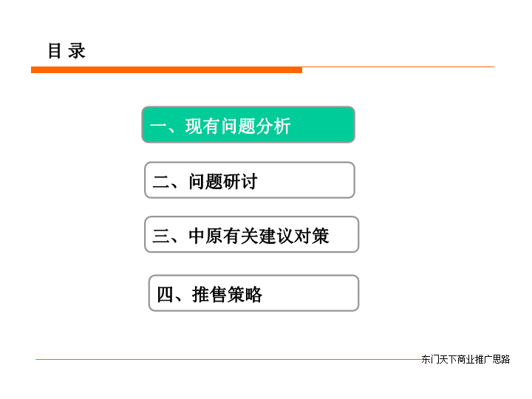The height and width of the screenshot is (399, 532).
Task: Click the numeral 一 in the green box
Action: (158, 127)
